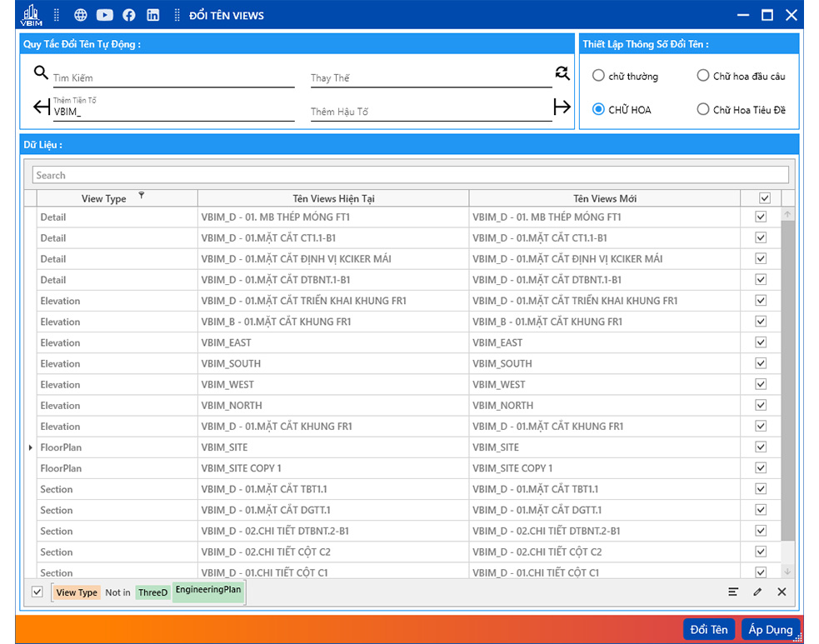Click the find and replace swap icon

pyautogui.click(x=562, y=73)
